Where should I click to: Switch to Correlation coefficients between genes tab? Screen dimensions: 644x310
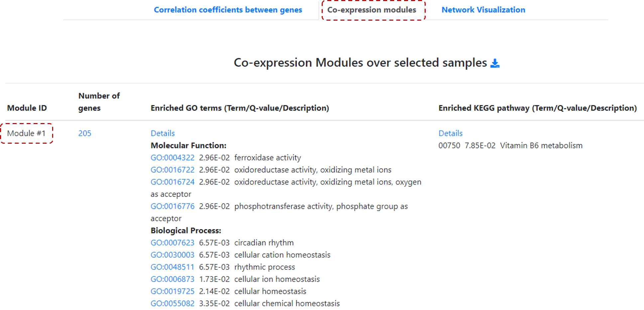[x=228, y=10]
